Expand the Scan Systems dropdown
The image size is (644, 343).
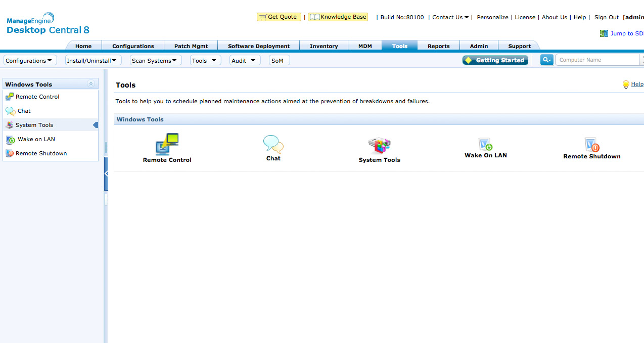point(156,61)
